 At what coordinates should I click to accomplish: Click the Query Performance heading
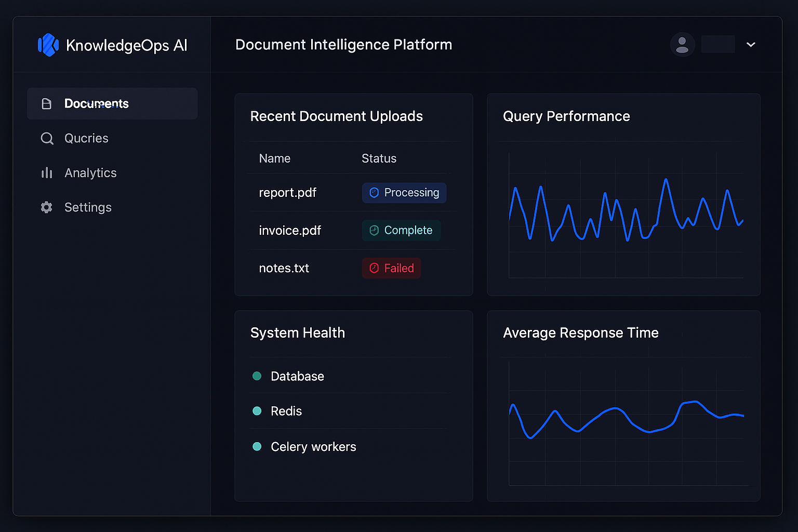click(566, 116)
